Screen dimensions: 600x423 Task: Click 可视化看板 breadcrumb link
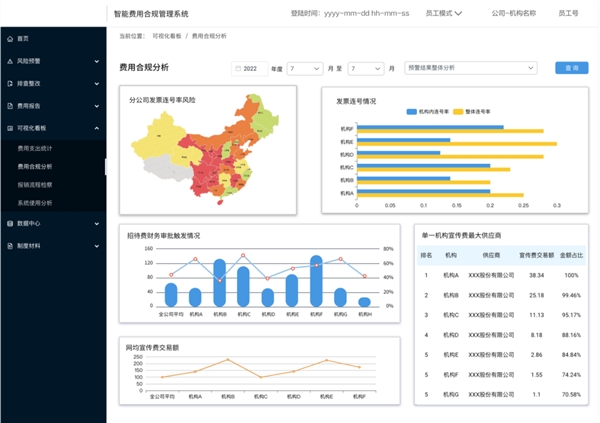[167, 35]
